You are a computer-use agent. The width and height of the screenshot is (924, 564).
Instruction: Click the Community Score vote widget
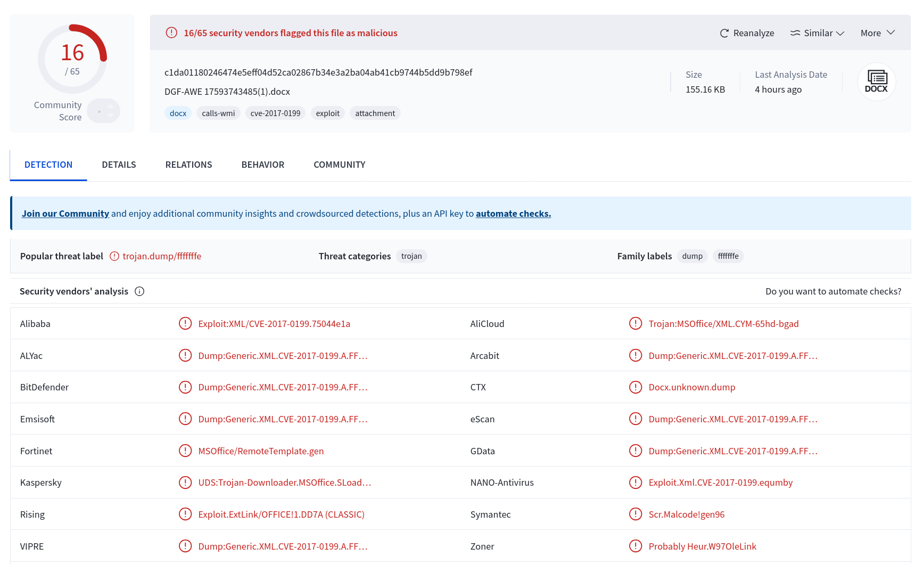click(x=104, y=111)
